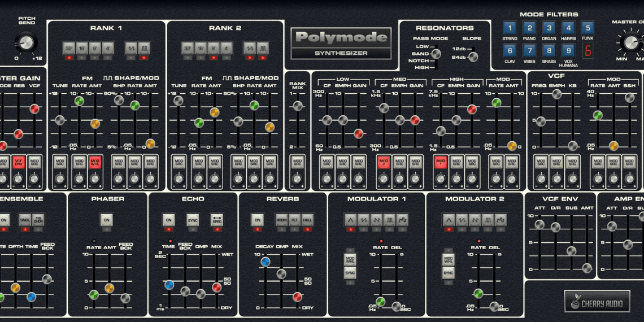Select Mode Filter 4 HARPSI
Screen dimensions: 644x322
pos(568,28)
